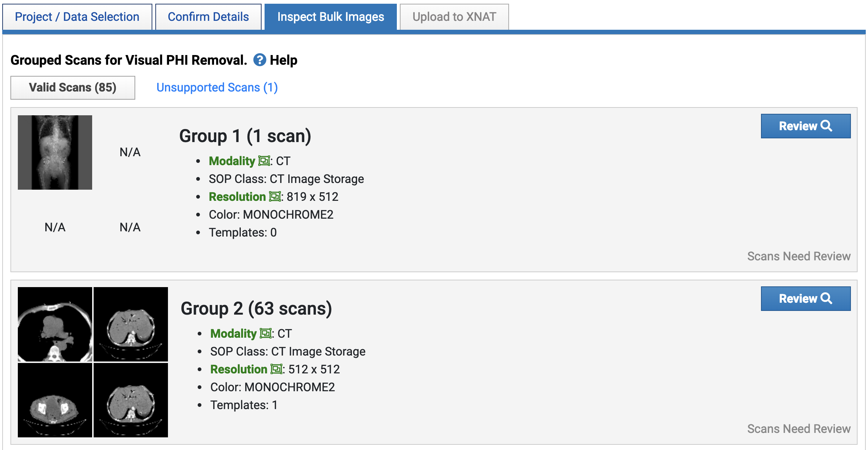
Task: Open Group 2 top-right abdomen CT thumbnail
Action: (131, 324)
